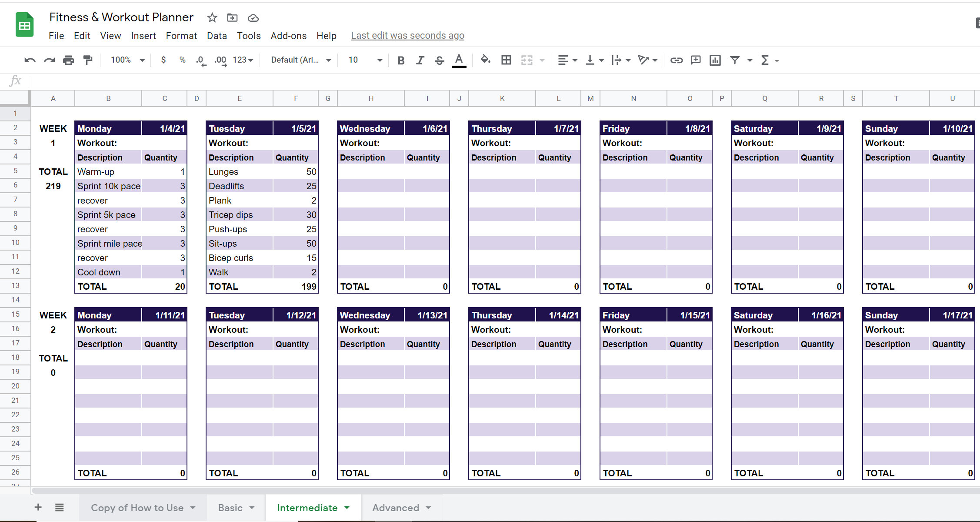
Task: Insert a link
Action: point(677,60)
